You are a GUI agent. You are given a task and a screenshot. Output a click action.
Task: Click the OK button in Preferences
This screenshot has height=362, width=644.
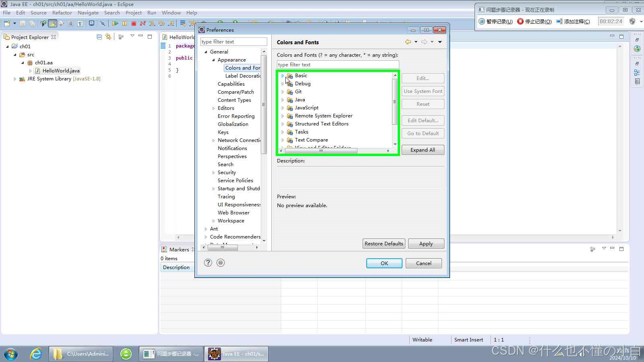point(384,263)
